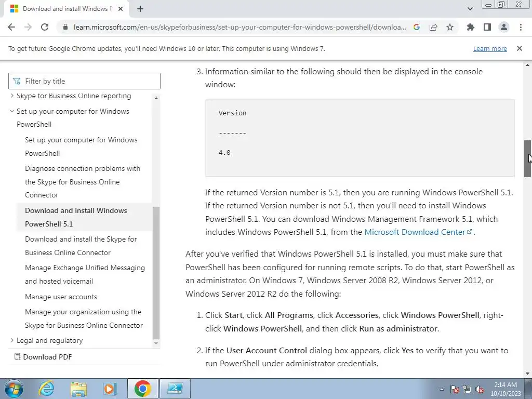
Task: Open Download and install the Skype for Business Online Connector
Action: (x=81, y=246)
